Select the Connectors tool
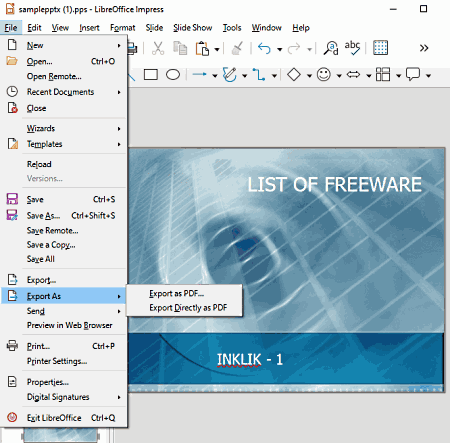Viewport: 450px width, 443px height. [259, 75]
